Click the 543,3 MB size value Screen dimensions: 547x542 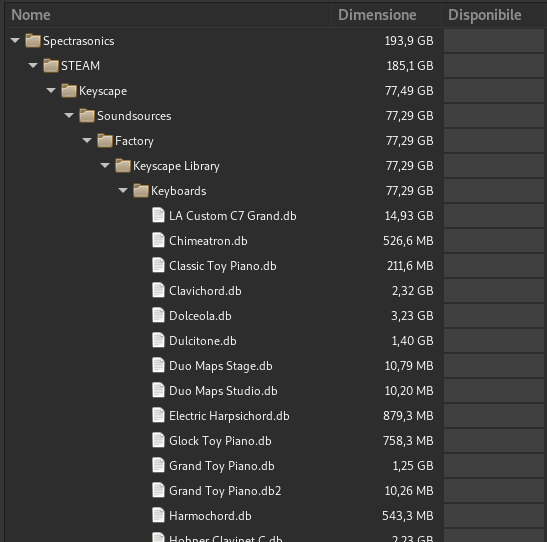tap(408, 516)
